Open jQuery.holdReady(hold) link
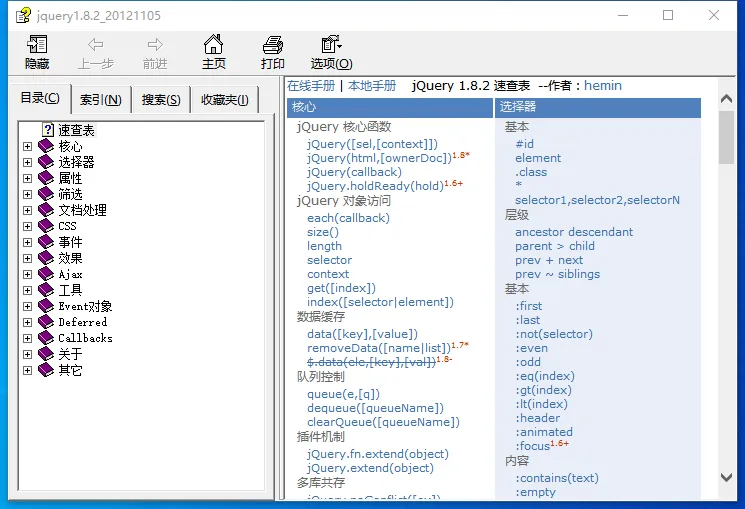Screen dimensions: 745x509 [375, 186]
